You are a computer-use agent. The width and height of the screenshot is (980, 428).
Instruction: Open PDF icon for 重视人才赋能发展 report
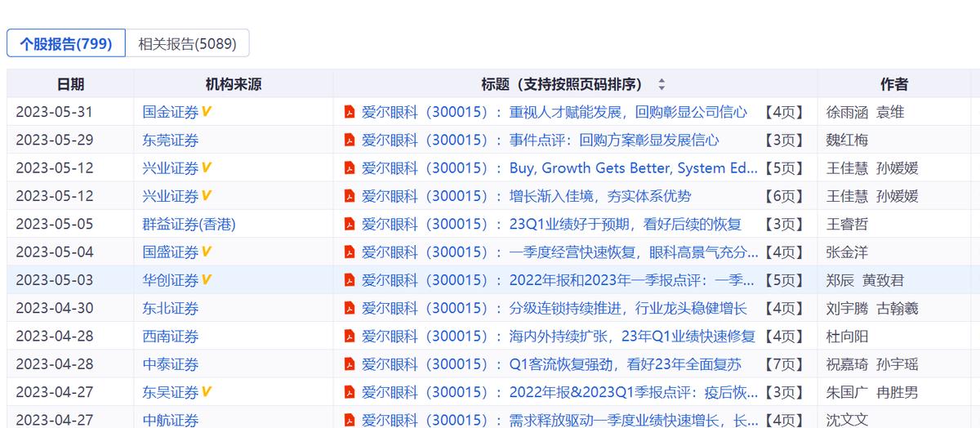click(350, 112)
